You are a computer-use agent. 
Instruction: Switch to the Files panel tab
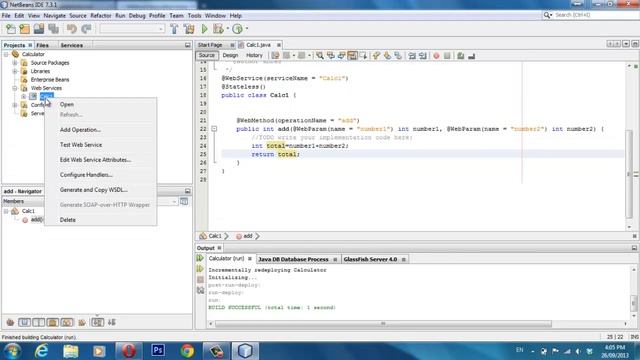coord(42,45)
